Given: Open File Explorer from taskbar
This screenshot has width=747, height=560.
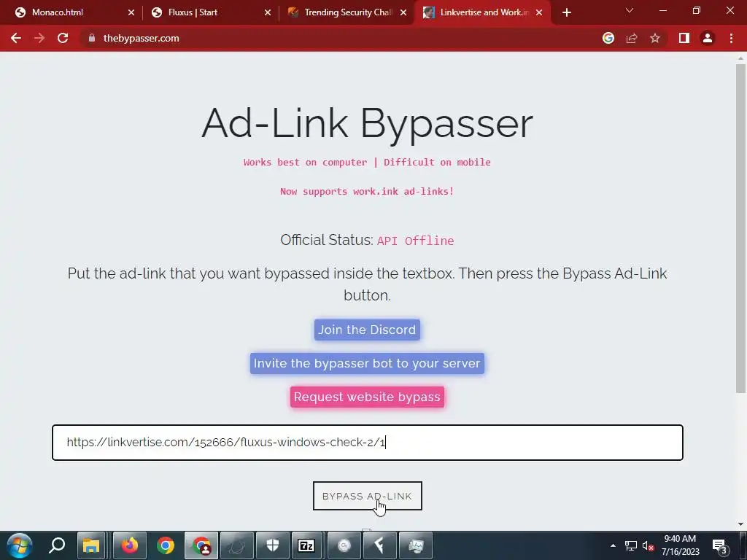Looking at the screenshot, I should point(90,545).
